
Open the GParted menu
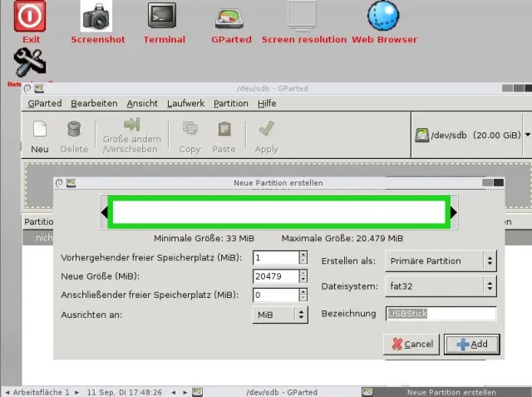45,103
